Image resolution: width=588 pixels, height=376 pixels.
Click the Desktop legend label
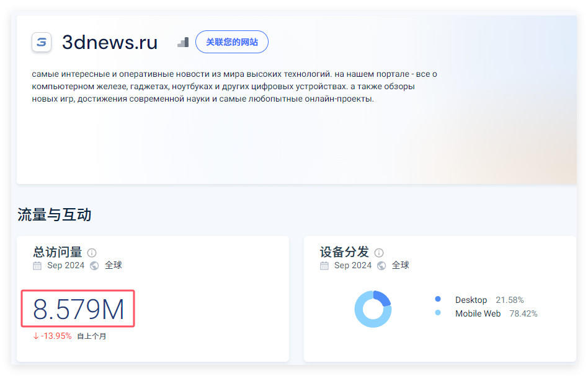[471, 300]
